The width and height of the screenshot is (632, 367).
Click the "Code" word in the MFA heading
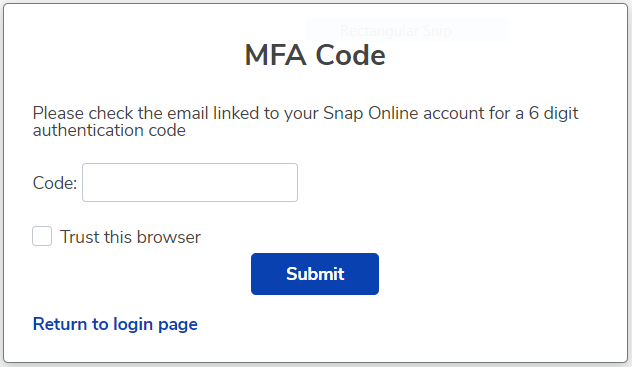[350, 55]
